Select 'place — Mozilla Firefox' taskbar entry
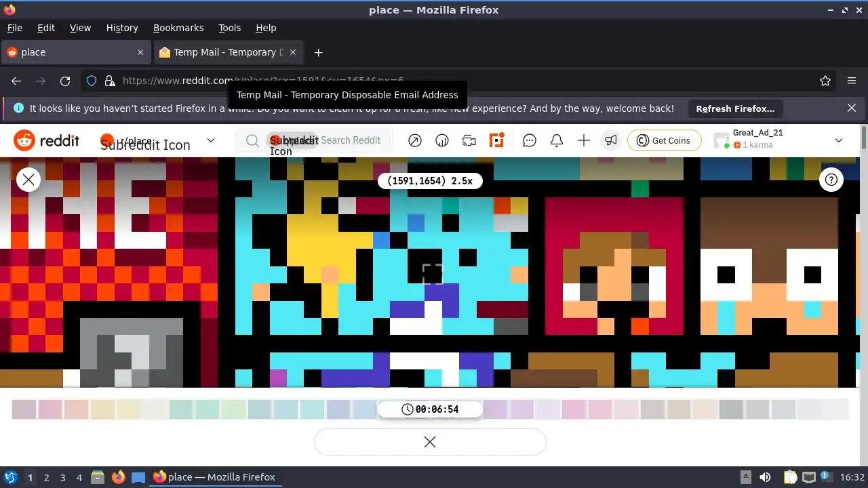The image size is (868, 488). click(x=214, y=477)
